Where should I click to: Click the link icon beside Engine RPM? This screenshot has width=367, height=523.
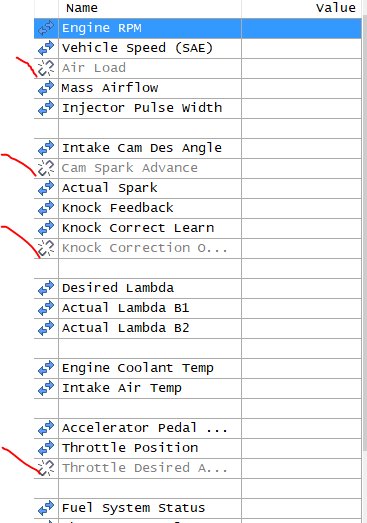click(46, 28)
